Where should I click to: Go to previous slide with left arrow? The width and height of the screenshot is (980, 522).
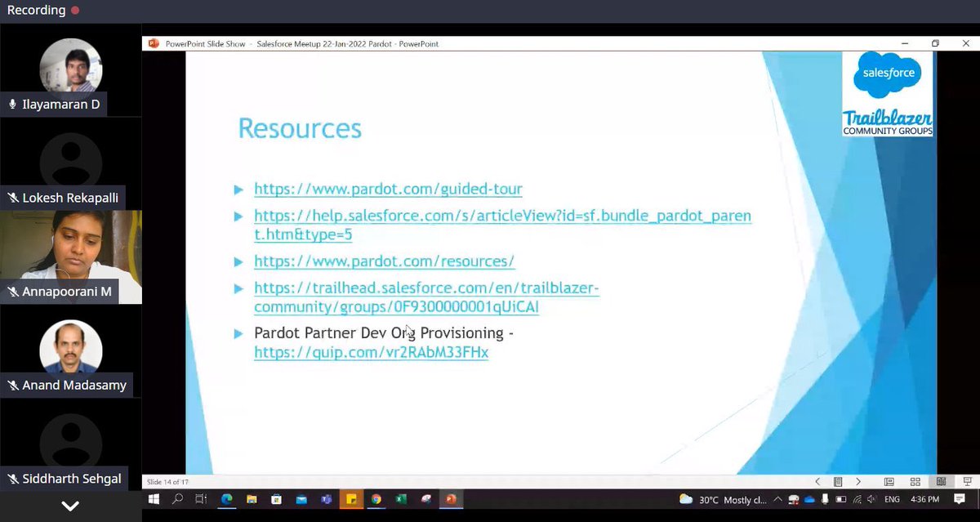(x=817, y=482)
